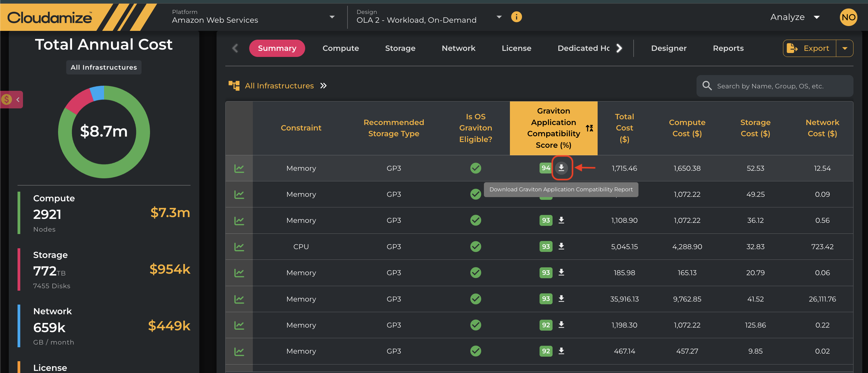This screenshot has width=868, height=373.
Task: Download Graviton report for 35,916.13 cost row
Action: (561, 299)
